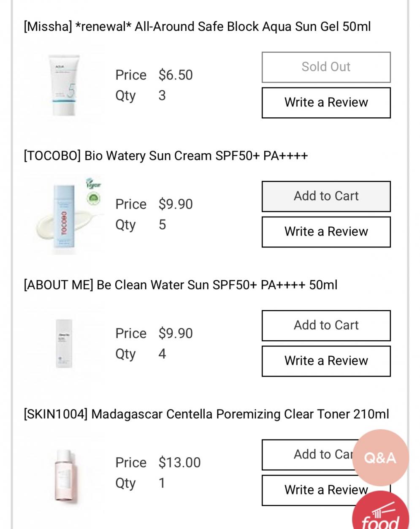Image resolution: width=420 pixels, height=529 pixels.
Task: Click the $9.90 price of TOCOBO cream
Action: 176,204
